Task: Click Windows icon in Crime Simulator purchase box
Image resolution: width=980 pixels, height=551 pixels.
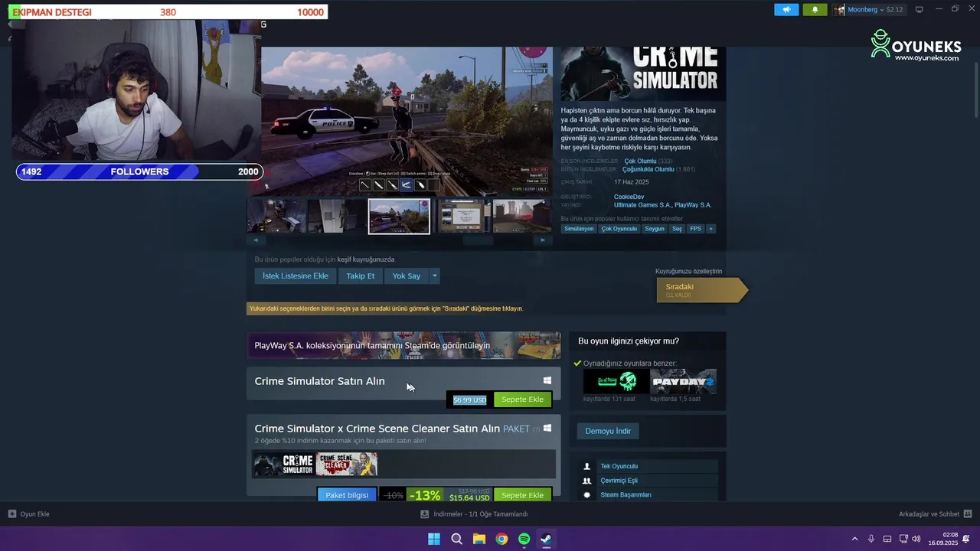Action: [547, 380]
